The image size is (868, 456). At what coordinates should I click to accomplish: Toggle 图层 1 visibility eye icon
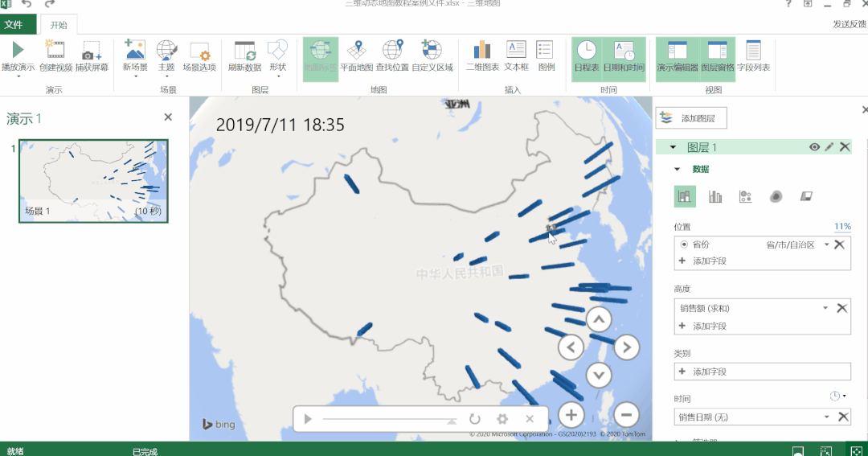814,147
